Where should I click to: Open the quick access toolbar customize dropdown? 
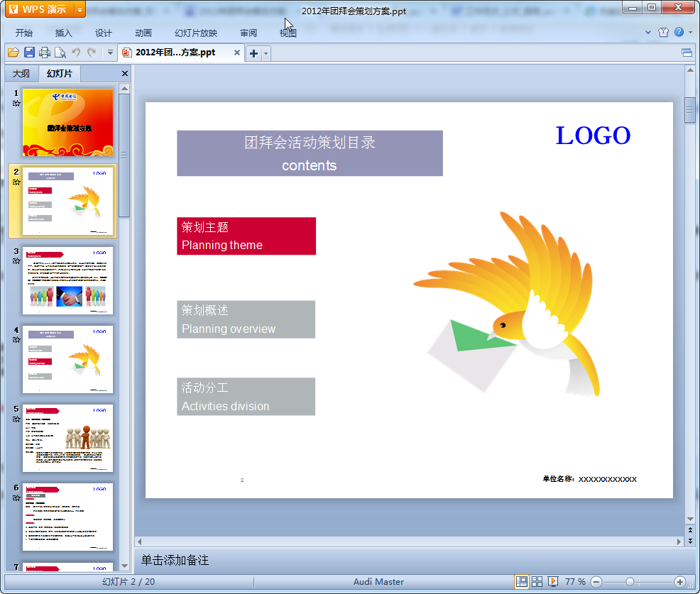[x=110, y=53]
